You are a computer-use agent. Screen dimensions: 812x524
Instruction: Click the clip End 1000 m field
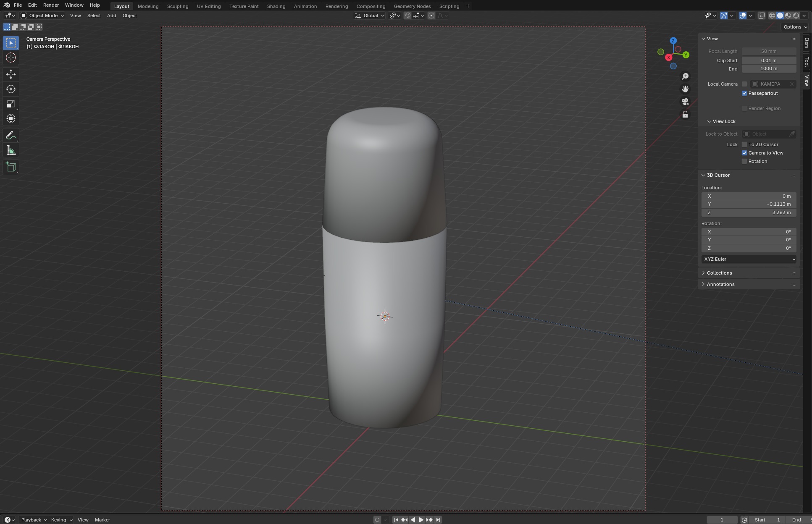(x=769, y=68)
